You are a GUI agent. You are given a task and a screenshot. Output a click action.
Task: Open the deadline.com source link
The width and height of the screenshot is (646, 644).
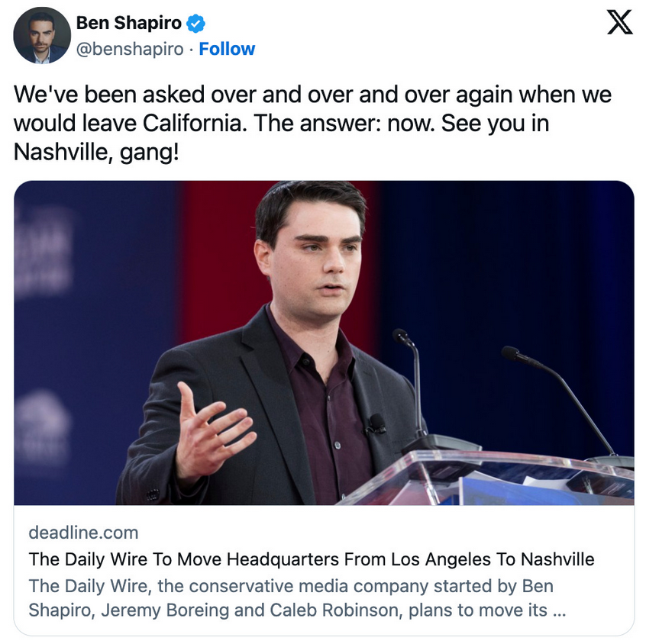tap(83, 533)
